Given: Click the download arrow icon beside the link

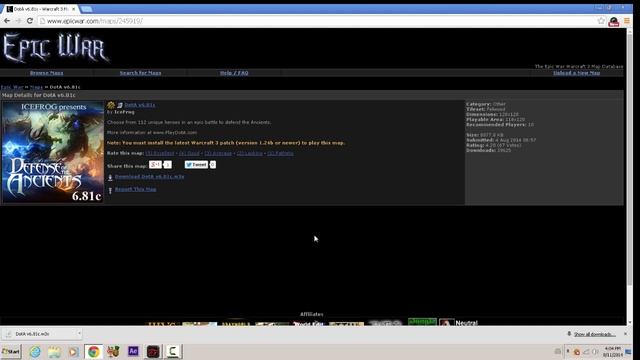Looking at the screenshot, I should pos(110,177).
